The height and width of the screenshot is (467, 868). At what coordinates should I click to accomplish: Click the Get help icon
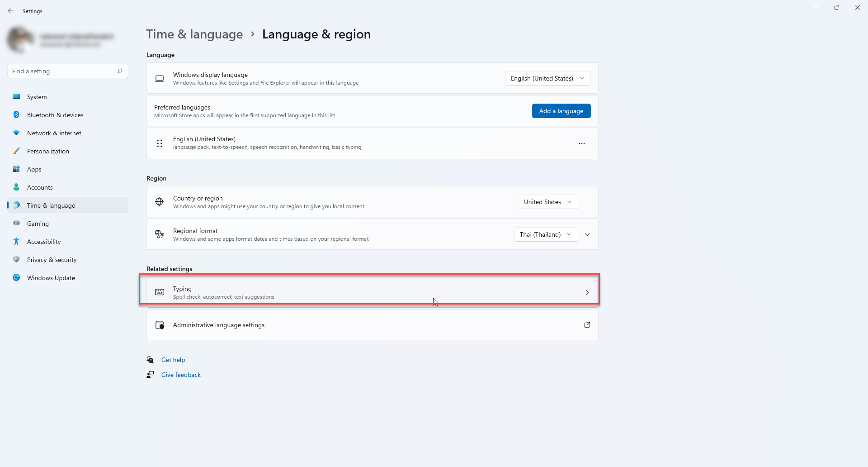[151, 360]
